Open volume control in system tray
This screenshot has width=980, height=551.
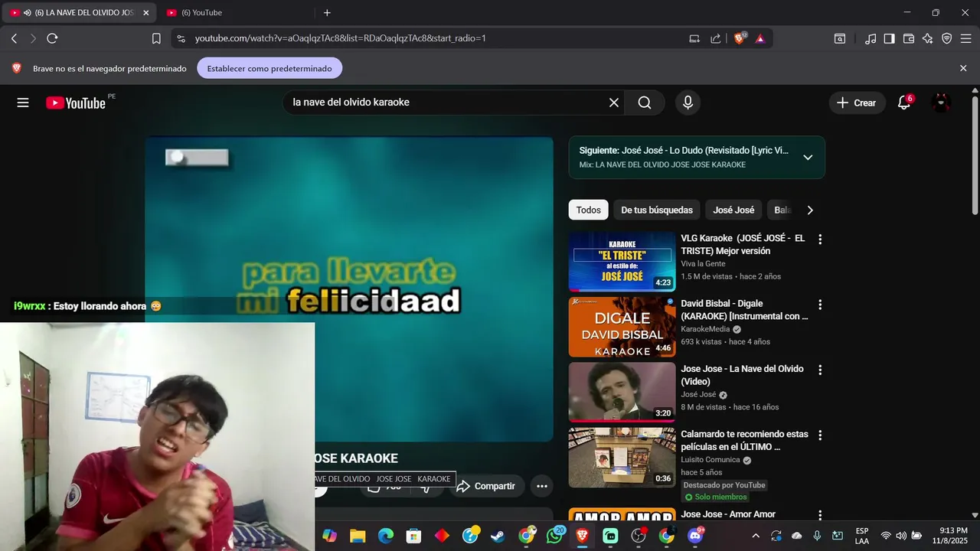coord(901,536)
